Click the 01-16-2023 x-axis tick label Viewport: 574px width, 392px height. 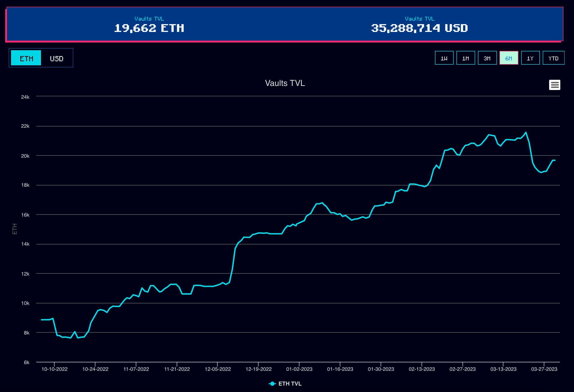click(340, 369)
